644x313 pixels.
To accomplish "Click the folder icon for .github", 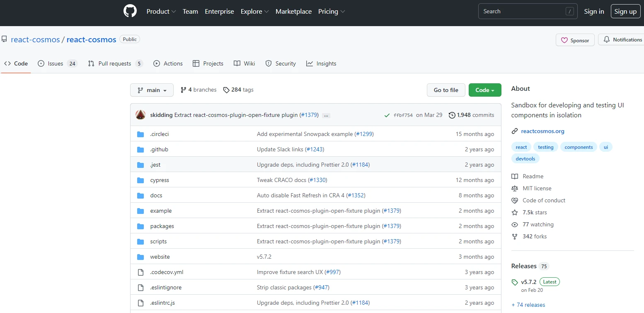I will tap(140, 150).
